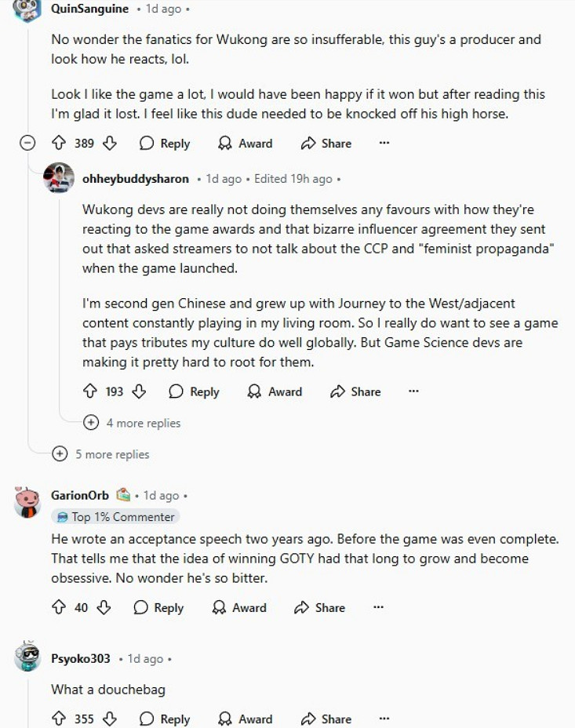Upvote QuinSanguine's comment
The image size is (575, 728).
pyautogui.click(x=58, y=144)
